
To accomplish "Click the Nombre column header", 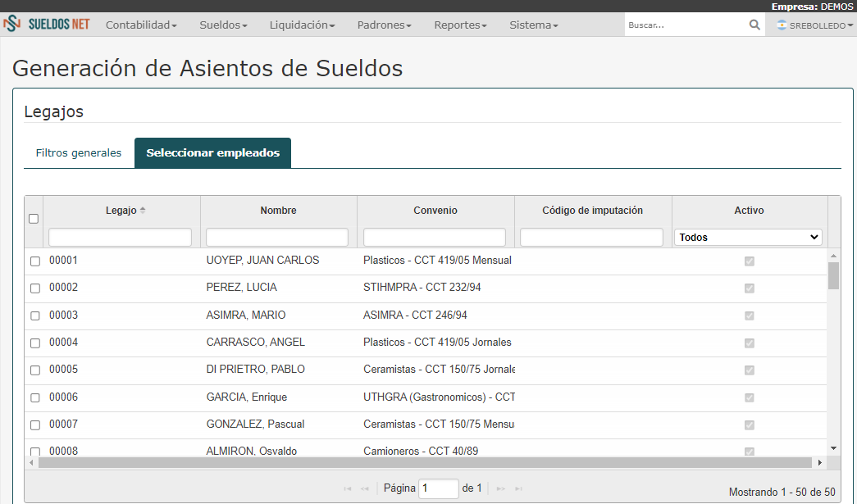I will (278, 211).
